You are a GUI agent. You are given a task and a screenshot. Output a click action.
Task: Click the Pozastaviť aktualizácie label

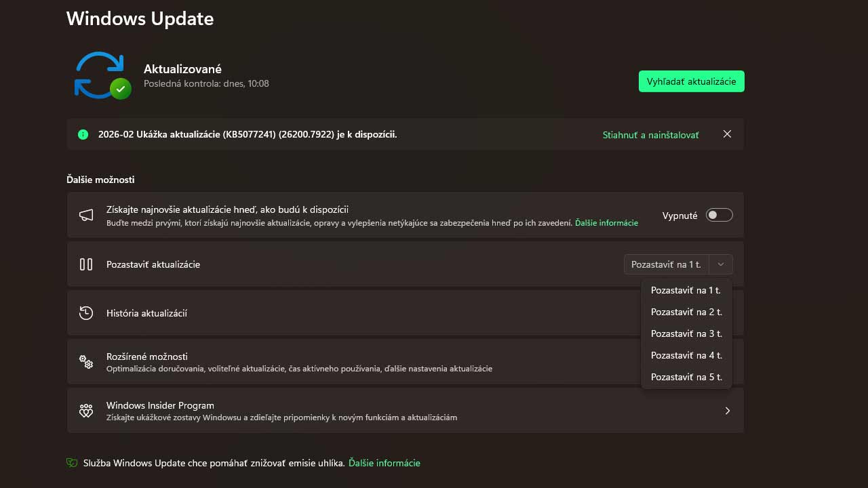[153, 264]
